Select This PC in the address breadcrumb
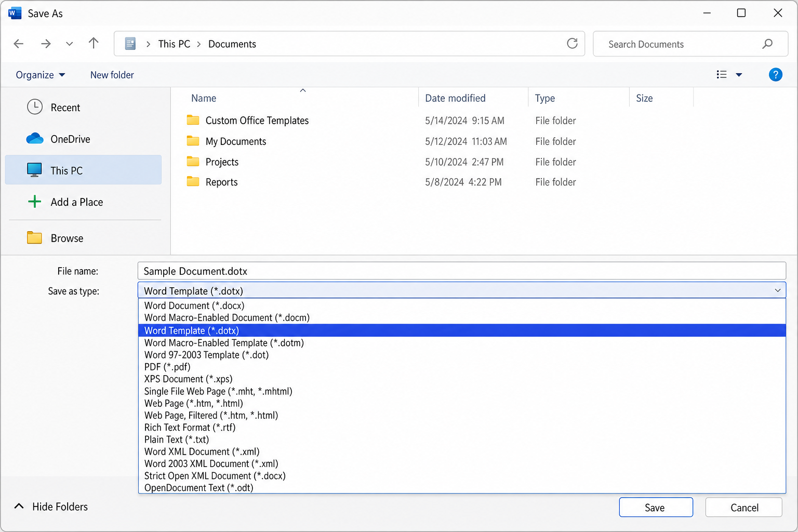The height and width of the screenshot is (532, 798). tap(174, 44)
